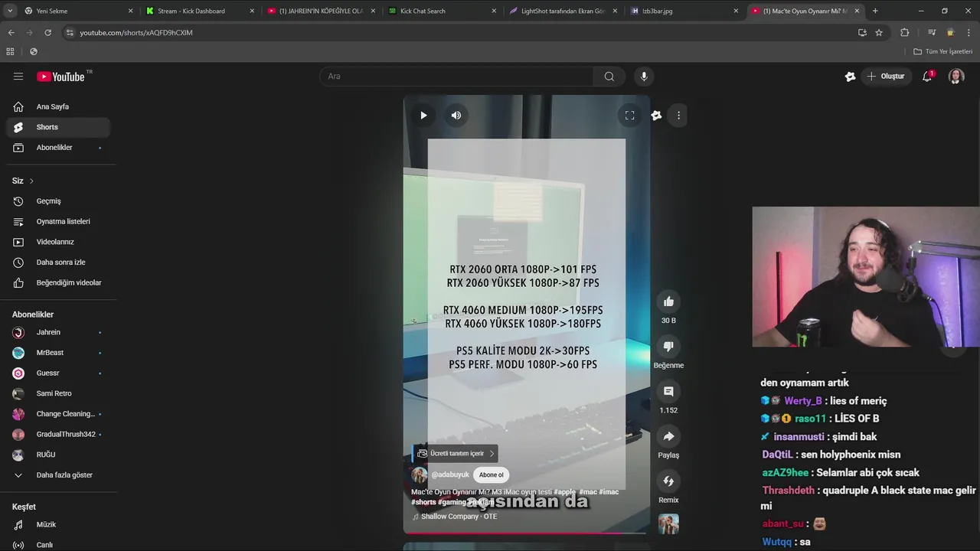980x551 pixels.
Task: Open the Guessr subscription channel
Action: pyautogui.click(x=58, y=373)
